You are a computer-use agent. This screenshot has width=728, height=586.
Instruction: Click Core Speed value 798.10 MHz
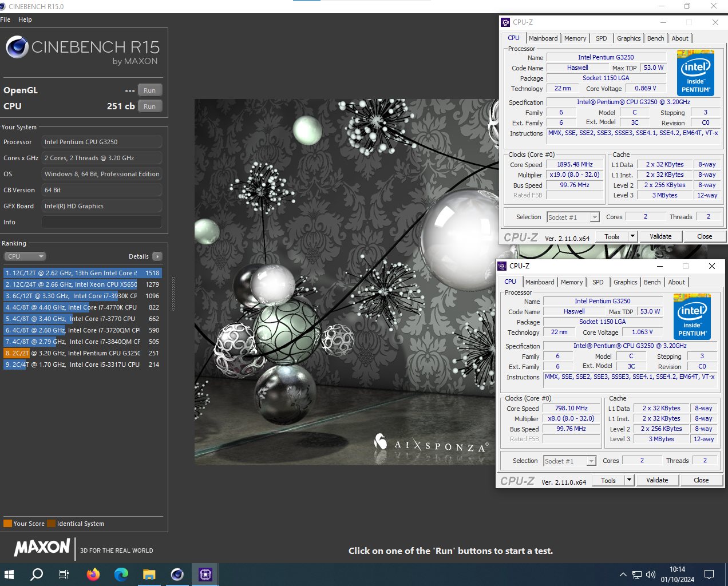point(571,408)
